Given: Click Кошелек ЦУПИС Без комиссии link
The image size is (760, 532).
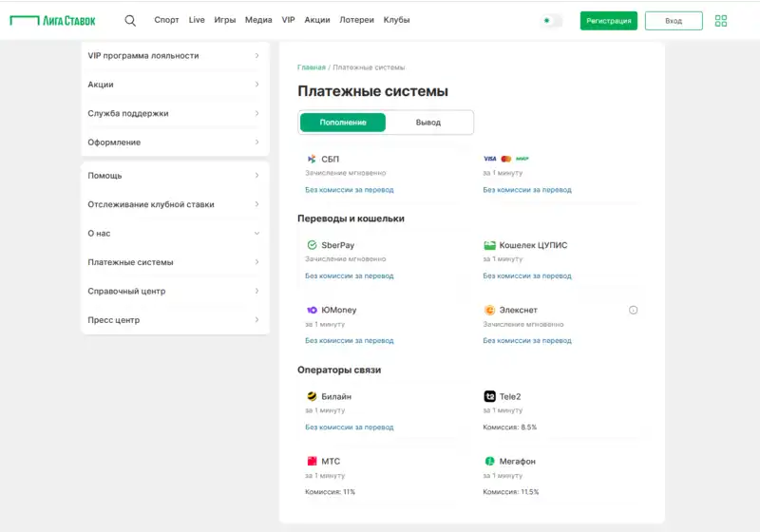Looking at the screenshot, I should coord(527,276).
